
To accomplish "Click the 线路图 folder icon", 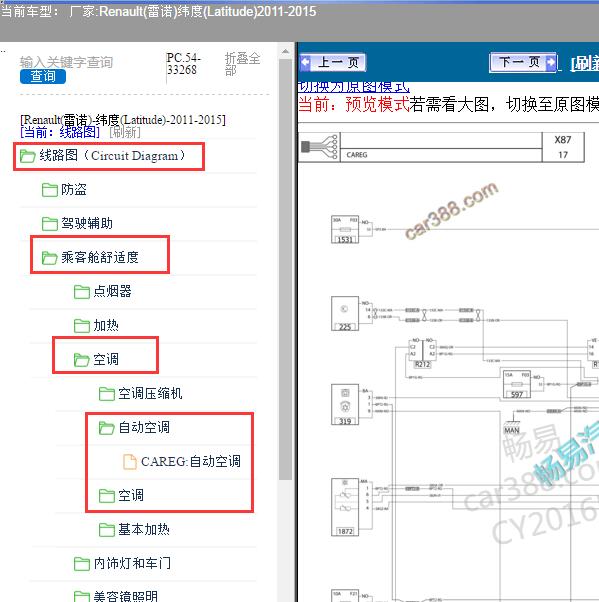I will tap(28, 156).
